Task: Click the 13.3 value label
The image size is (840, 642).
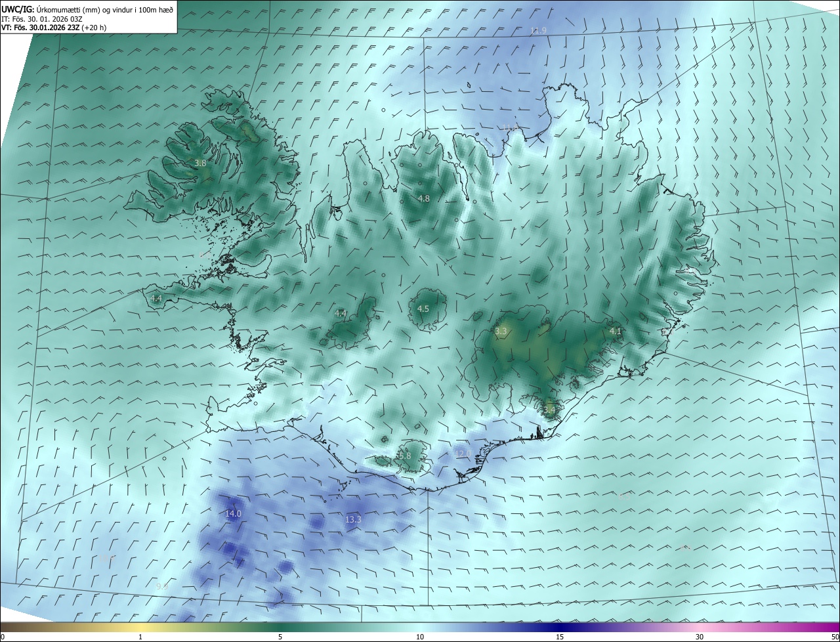Action: [x=353, y=519]
